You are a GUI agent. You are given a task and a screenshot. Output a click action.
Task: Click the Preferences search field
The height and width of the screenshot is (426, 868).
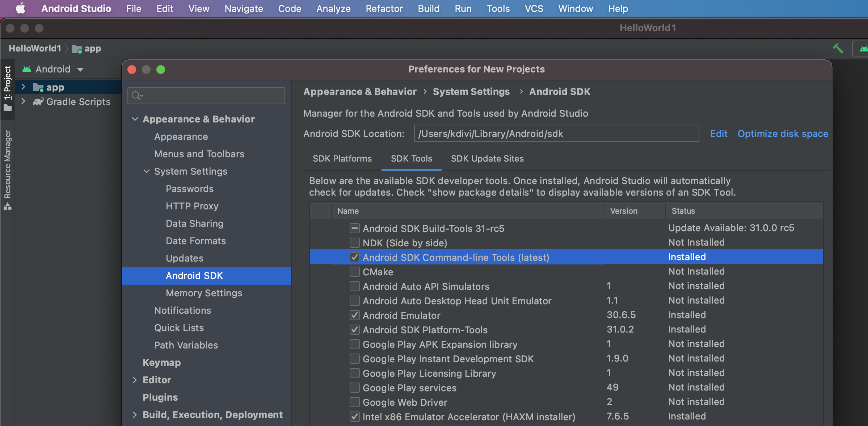206,96
